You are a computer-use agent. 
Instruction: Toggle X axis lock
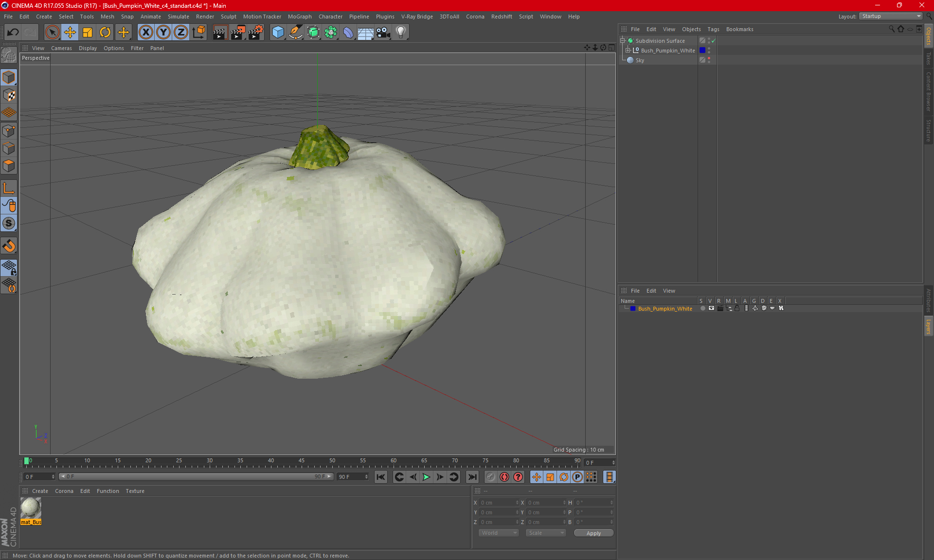click(x=145, y=33)
